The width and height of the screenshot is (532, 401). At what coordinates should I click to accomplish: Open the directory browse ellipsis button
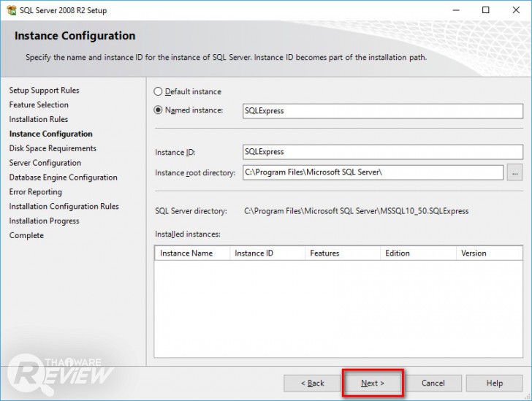click(514, 172)
